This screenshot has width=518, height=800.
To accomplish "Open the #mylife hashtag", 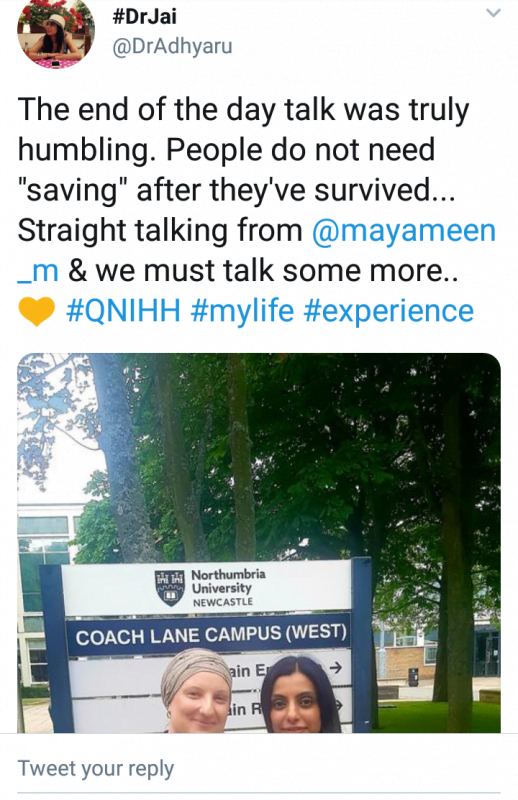I will (242, 311).
